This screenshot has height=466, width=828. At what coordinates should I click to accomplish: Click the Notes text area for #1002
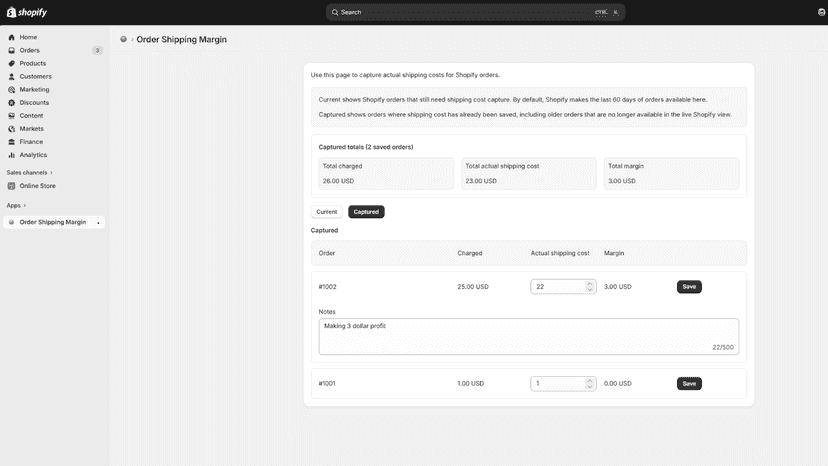[x=529, y=337]
